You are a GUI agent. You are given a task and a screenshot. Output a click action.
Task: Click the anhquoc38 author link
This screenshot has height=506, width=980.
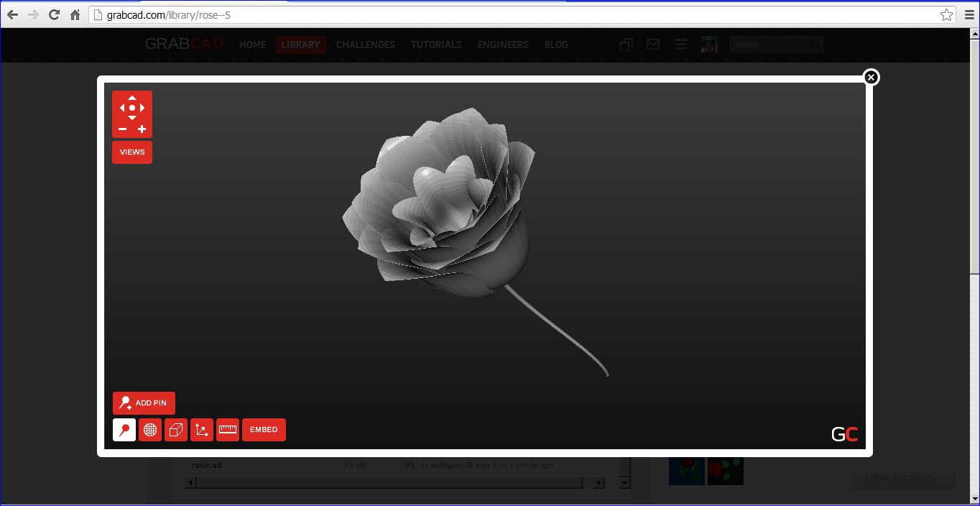click(x=452, y=465)
